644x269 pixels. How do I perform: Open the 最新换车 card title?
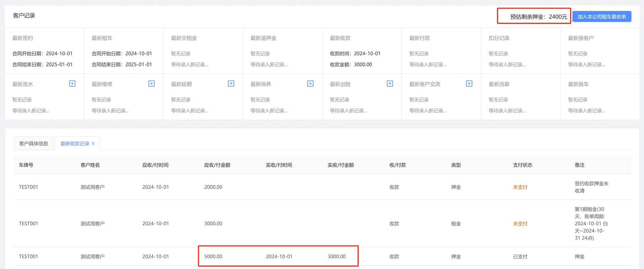coord(578,84)
